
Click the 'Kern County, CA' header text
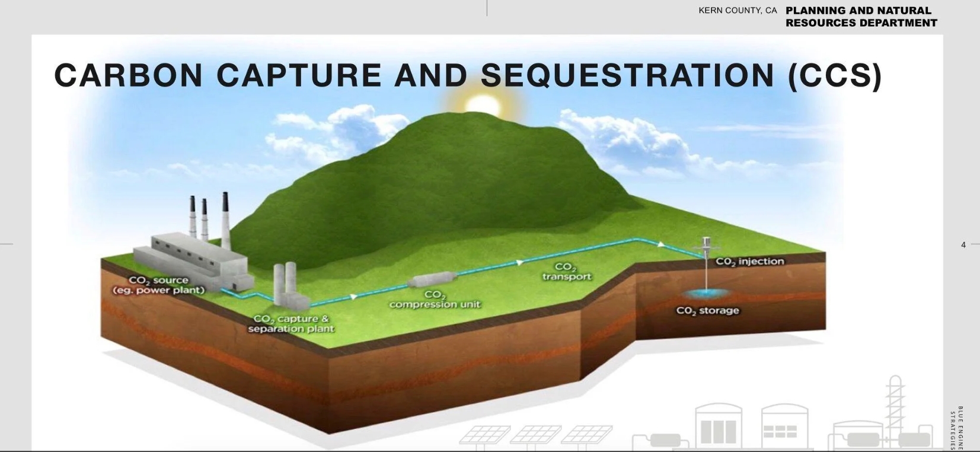point(737,11)
